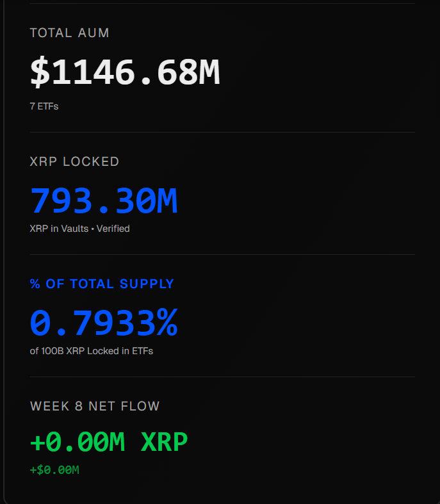Click the XRP unit in the net flow value
440x504 pixels.
pos(164,442)
